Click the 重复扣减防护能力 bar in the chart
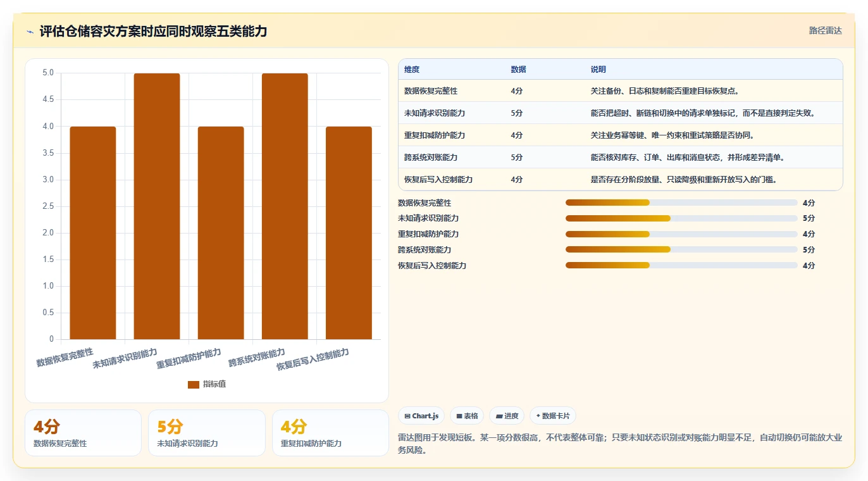 [221, 233]
